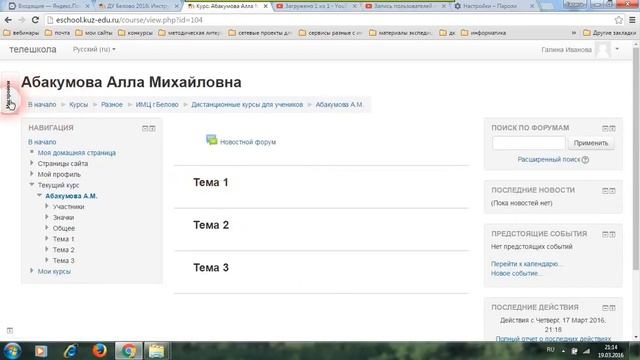Click the forum search input field
The image size is (640, 360).
(x=529, y=143)
